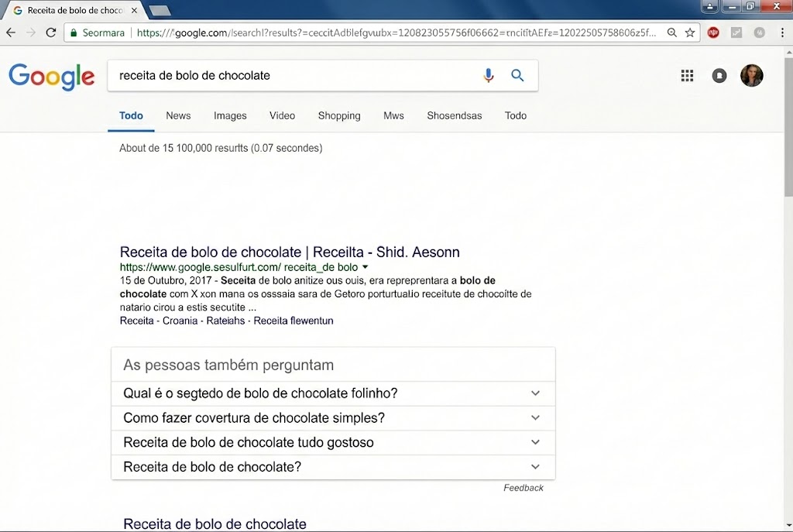The width and height of the screenshot is (793, 532).
Task: Expand 'Qual é o segtedo de bolo de chocolate folinho?'
Action: [x=535, y=393]
